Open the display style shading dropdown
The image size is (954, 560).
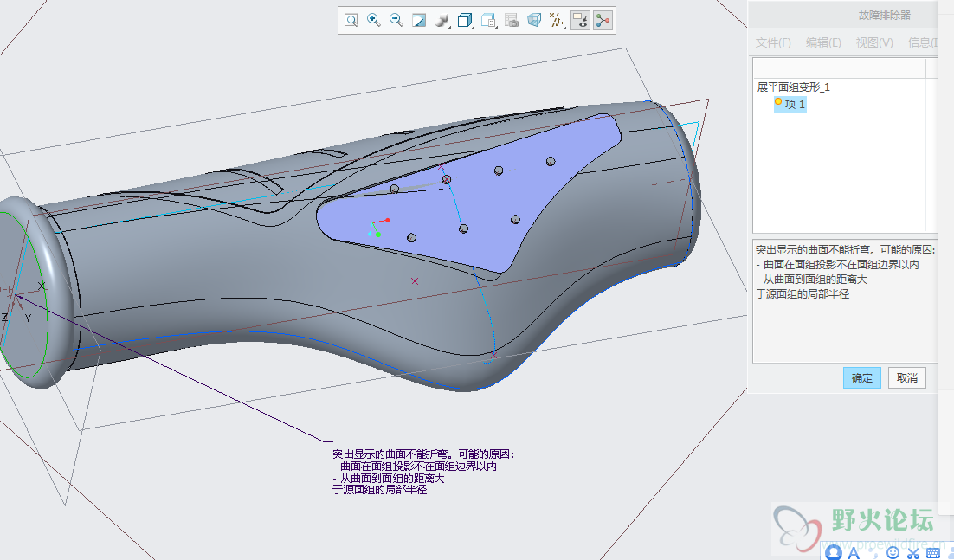442,21
